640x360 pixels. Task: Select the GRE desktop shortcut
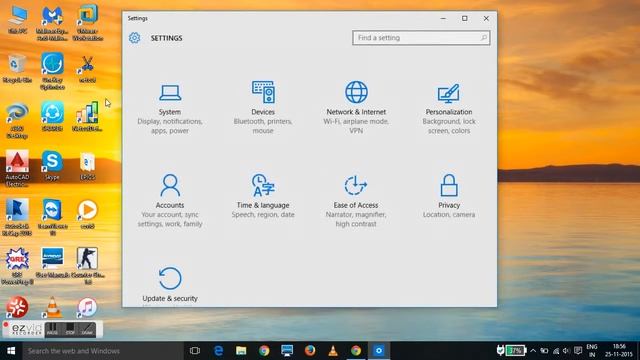[x=17, y=266]
